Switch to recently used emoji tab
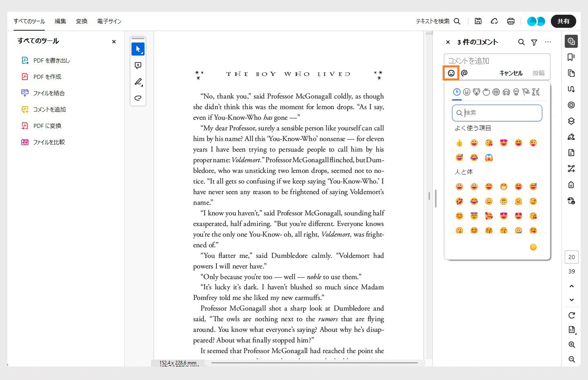Image resolution: width=588 pixels, height=380 pixels. 457,92
